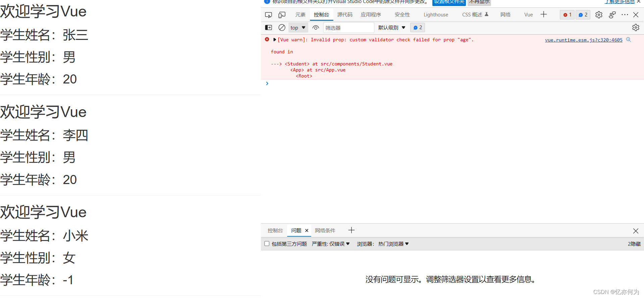Switch to the Lighthouse tab
The height and width of the screenshot is (298, 644).
coord(436,15)
